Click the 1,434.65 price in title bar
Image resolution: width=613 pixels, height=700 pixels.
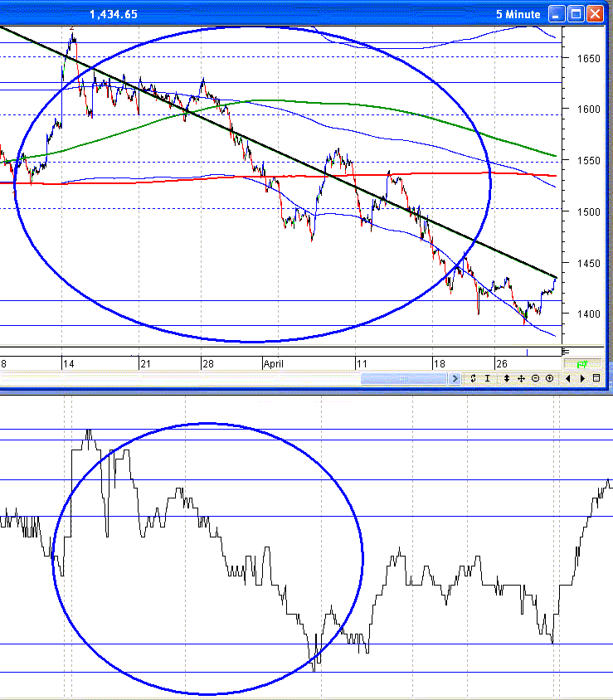(x=114, y=14)
